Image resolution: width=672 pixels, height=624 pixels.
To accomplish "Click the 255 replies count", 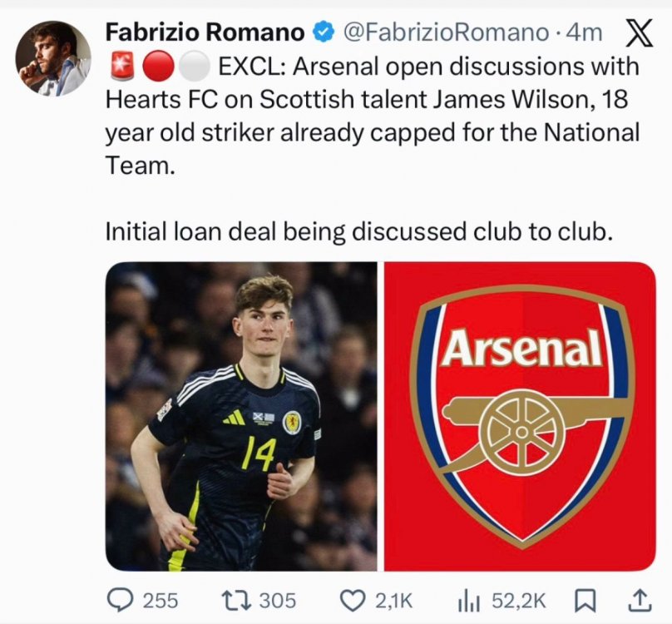I will pyautogui.click(x=160, y=600).
